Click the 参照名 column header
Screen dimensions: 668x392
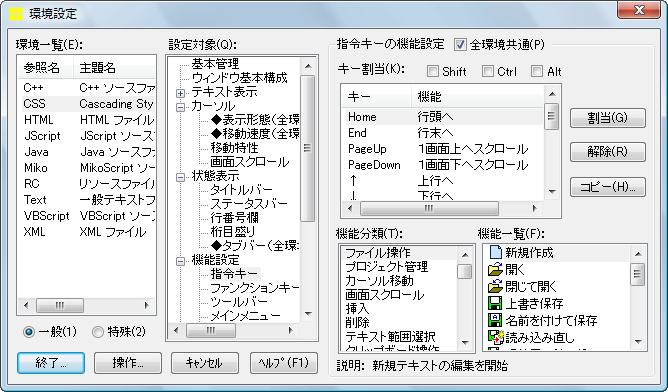coord(46,68)
